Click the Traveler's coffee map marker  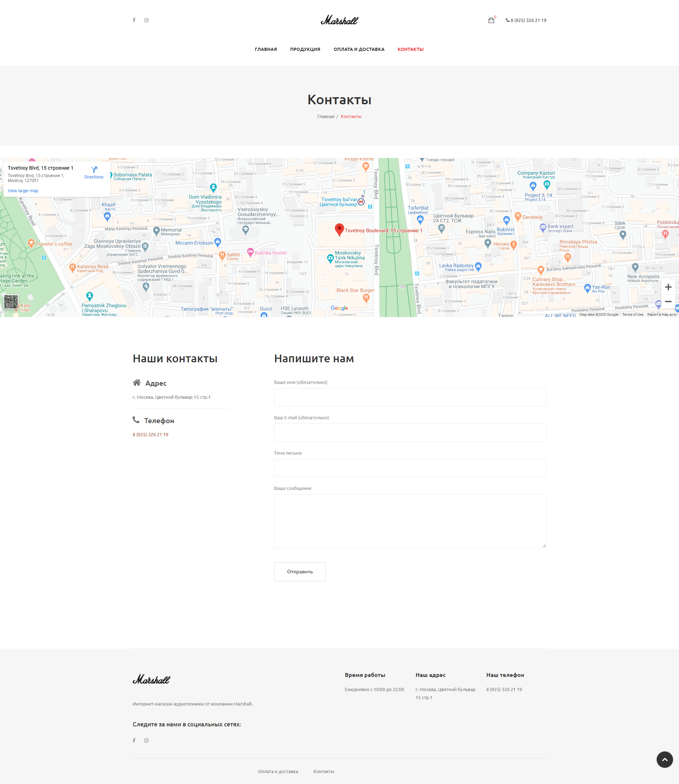tap(31, 244)
